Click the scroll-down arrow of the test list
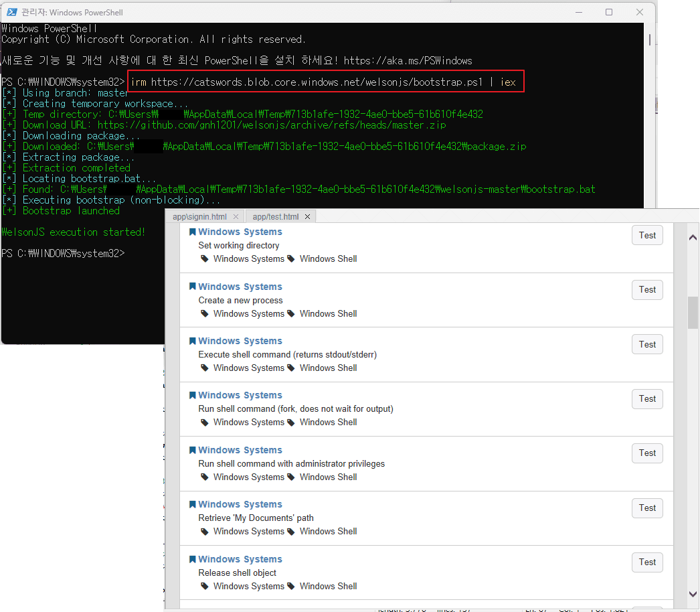The image size is (700, 612). coord(693,594)
